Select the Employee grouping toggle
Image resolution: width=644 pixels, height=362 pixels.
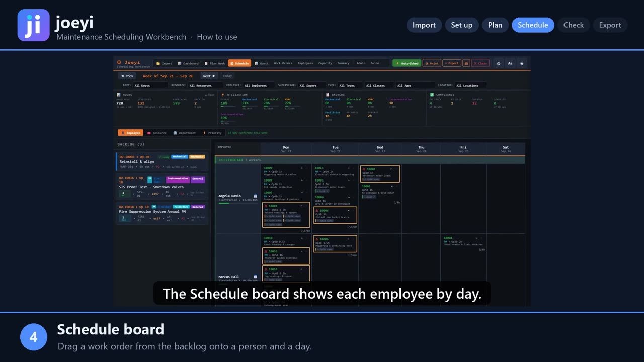coord(131,133)
